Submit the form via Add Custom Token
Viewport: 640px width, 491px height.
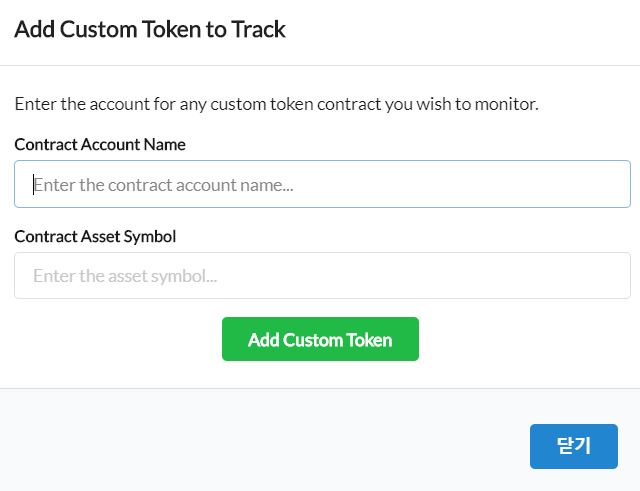[x=320, y=340]
